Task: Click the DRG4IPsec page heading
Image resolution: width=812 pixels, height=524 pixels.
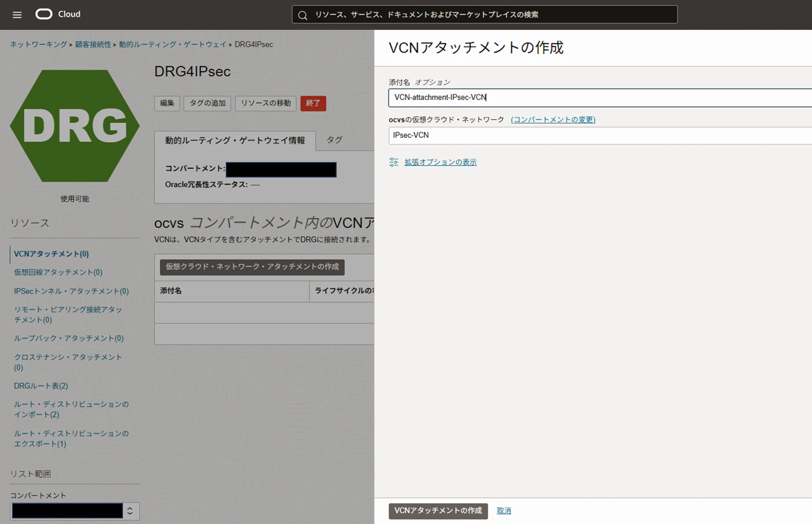Action: tap(193, 72)
